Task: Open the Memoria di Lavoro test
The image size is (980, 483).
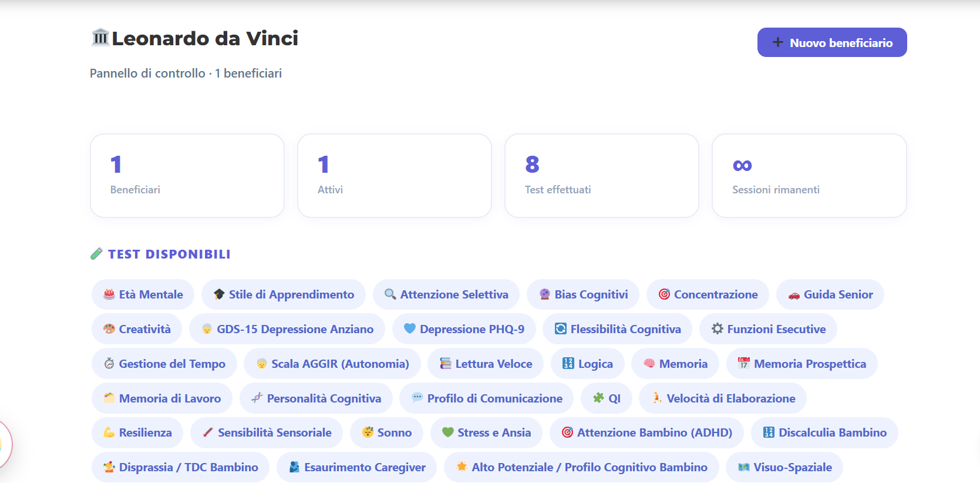Action: (162, 398)
